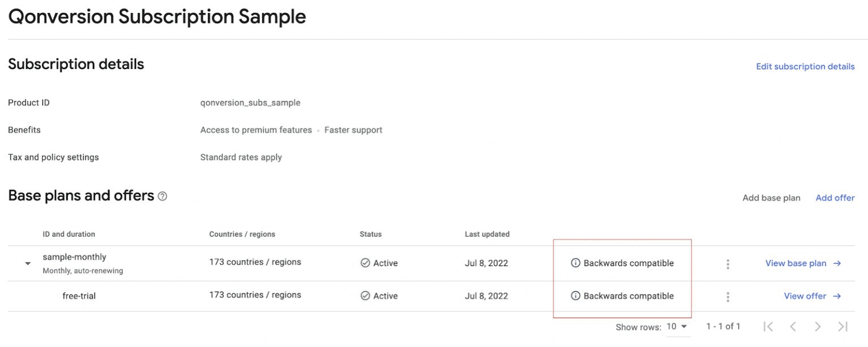Viewport: 868px width, 347px height.
Task: Click the info icon beside sample-monthly's Backwards compatible label
Action: click(575, 263)
